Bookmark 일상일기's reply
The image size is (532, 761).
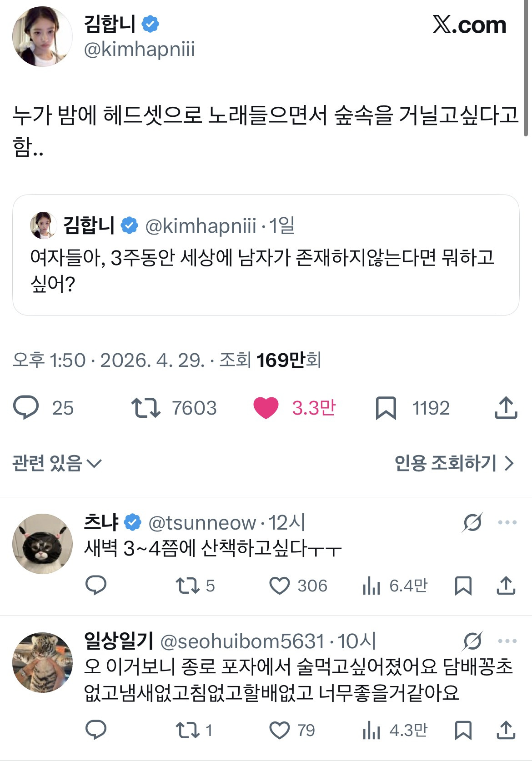coord(463,730)
